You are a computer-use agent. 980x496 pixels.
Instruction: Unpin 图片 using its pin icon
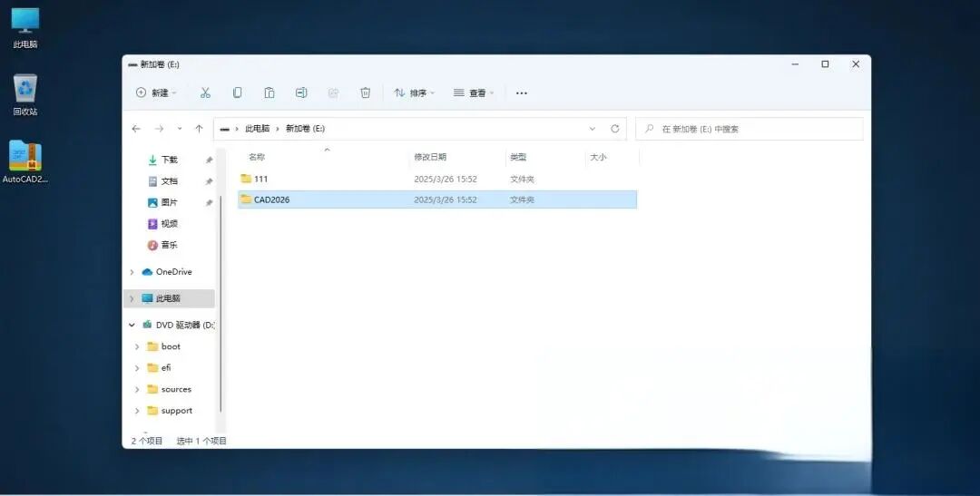pyautogui.click(x=209, y=203)
